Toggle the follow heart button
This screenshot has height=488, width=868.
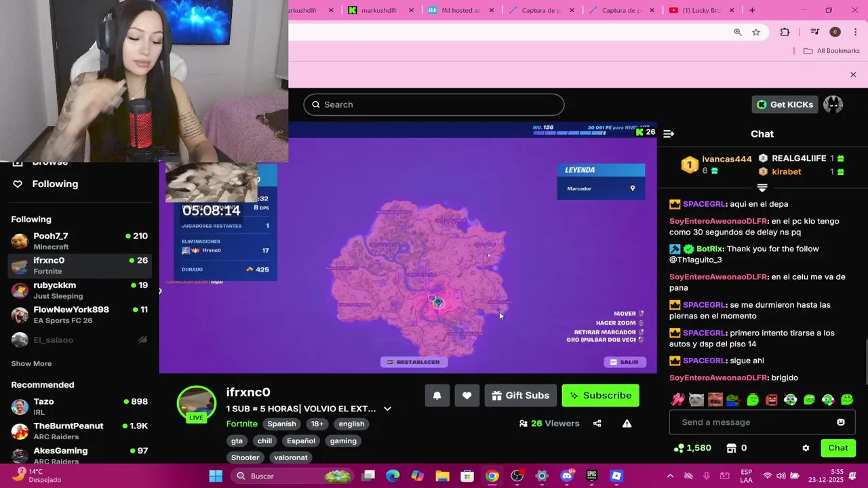pyautogui.click(x=467, y=396)
